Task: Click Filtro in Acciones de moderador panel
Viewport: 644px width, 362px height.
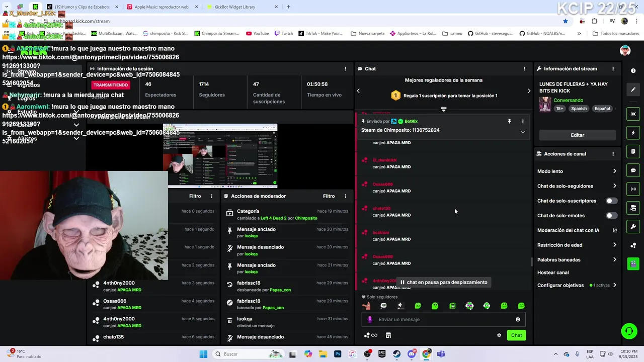Action: pyautogui.click(x=329, y=196)
